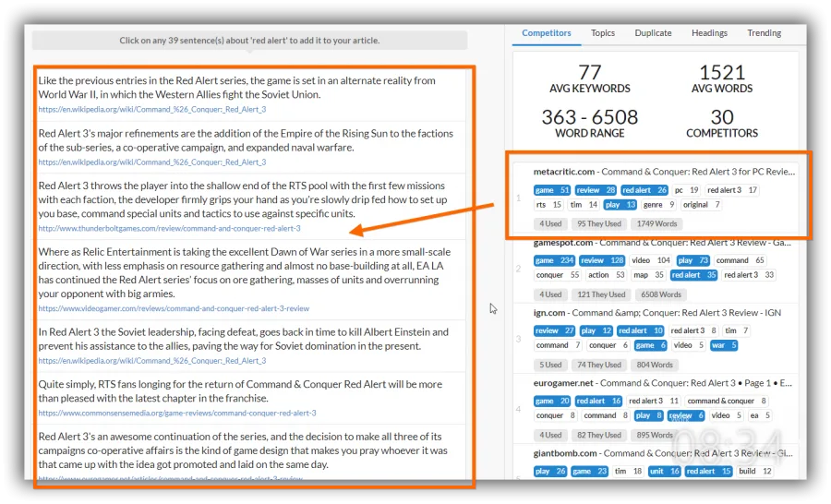Click the '77 AVG KEYWORDS' statistic

pos(590,78)
